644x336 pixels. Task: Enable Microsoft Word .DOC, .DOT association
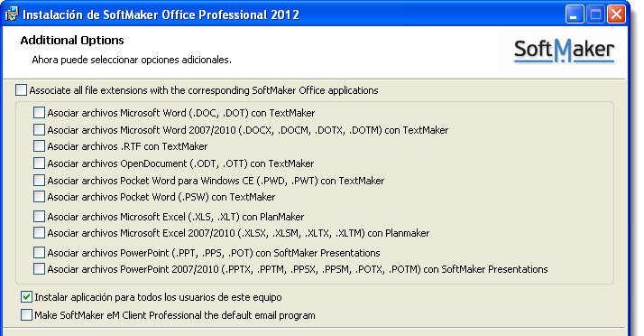(39, 113)
